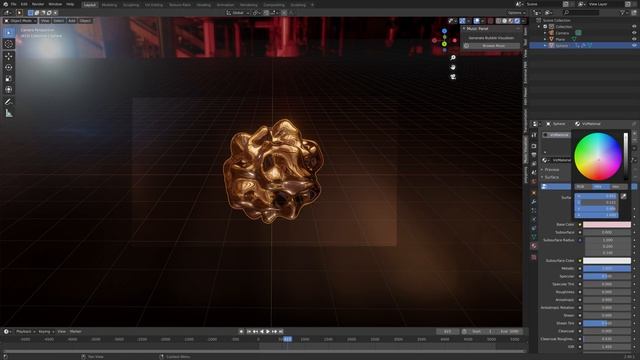Screen dimensions: 640x360
Task: Toggle visibility of Collection in outliner
Action: pos(634,27)
